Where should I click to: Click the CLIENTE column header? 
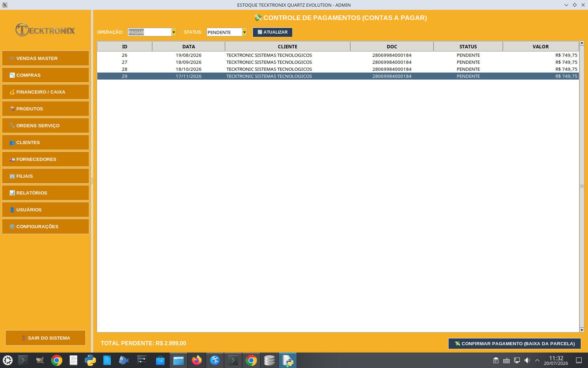coord(288,47)
